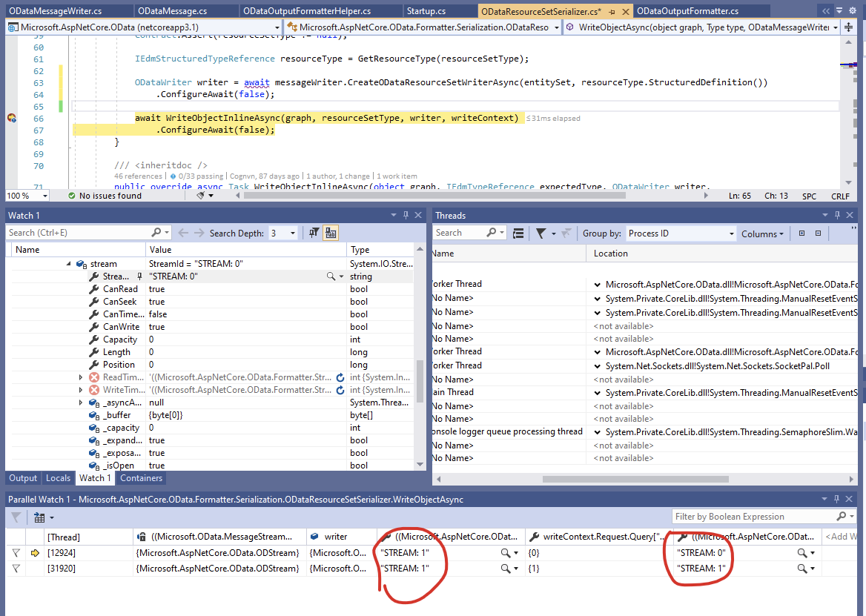Image resolution: width=866 pixels, height=616 pixels.
Task: Pin the Threads panel
Action: point(836,215)
